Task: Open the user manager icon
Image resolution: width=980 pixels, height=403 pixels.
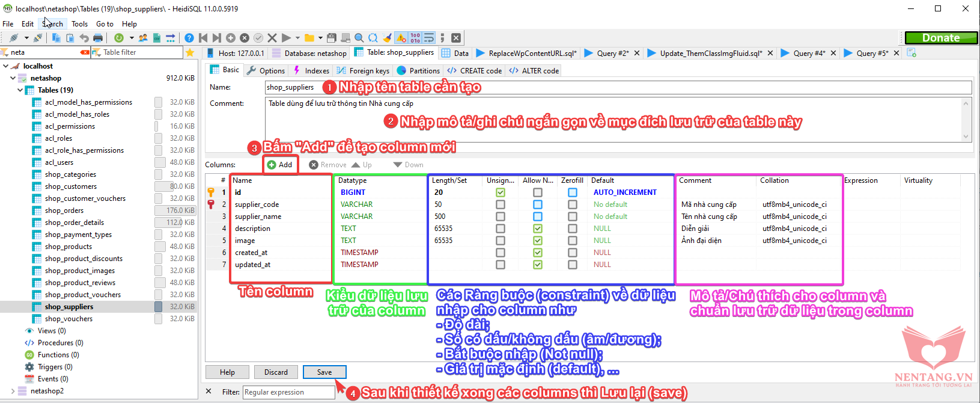Action: 143,38
